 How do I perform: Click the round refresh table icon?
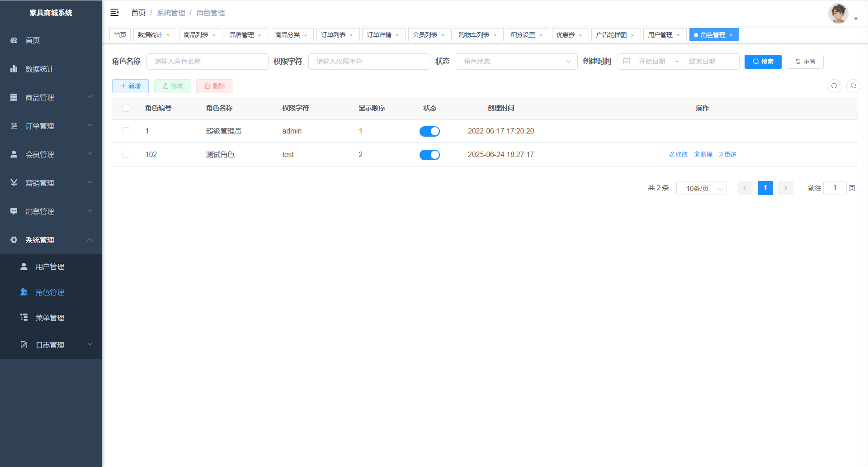[x=853, y=86]
